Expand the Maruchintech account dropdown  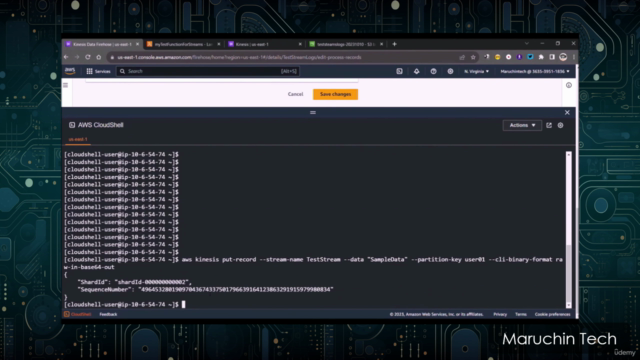click(535, 71)
